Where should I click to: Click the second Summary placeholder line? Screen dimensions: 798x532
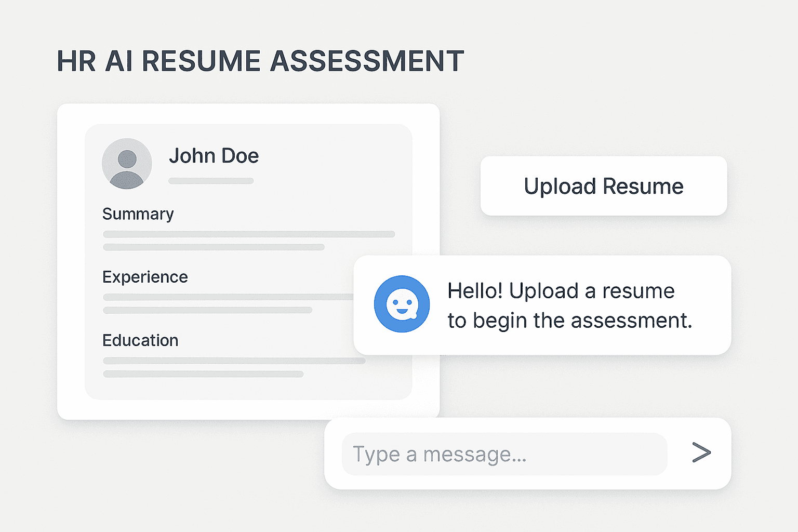214,247
